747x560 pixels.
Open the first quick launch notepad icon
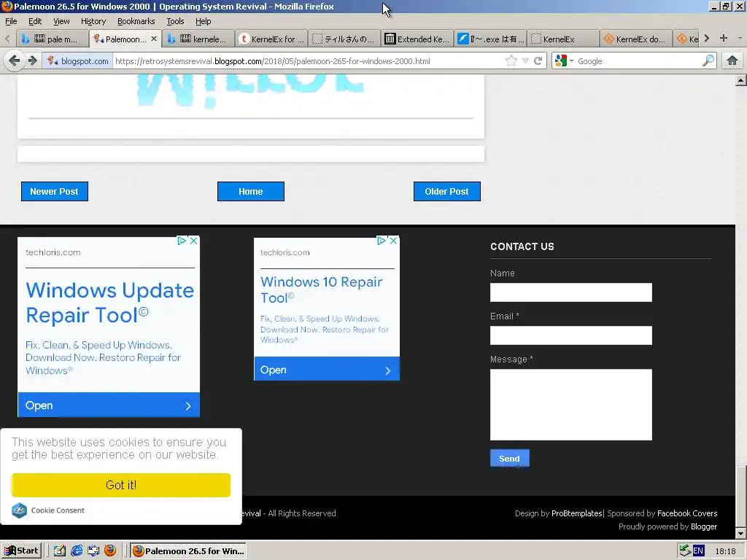coord(60,551)
